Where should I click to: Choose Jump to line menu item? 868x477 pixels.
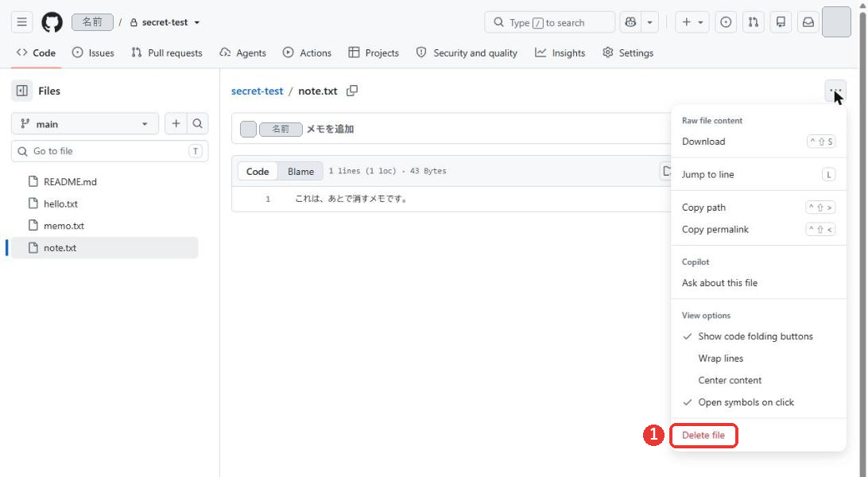tap(758, 174)
